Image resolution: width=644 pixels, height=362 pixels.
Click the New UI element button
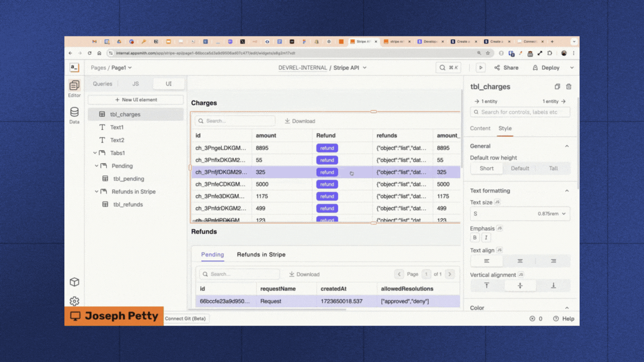coord(135,99)
